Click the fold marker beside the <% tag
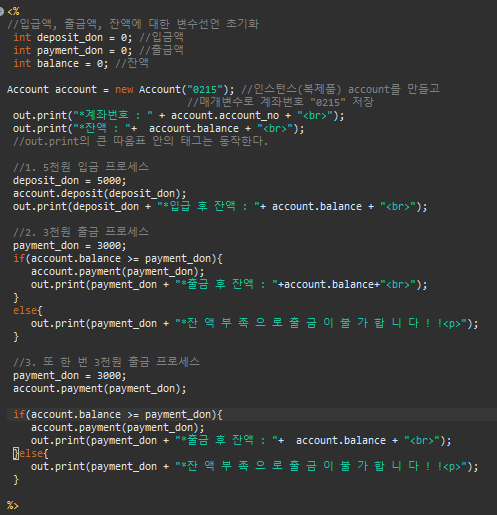This screenshot has height=515, width=497. coord(1,12)
